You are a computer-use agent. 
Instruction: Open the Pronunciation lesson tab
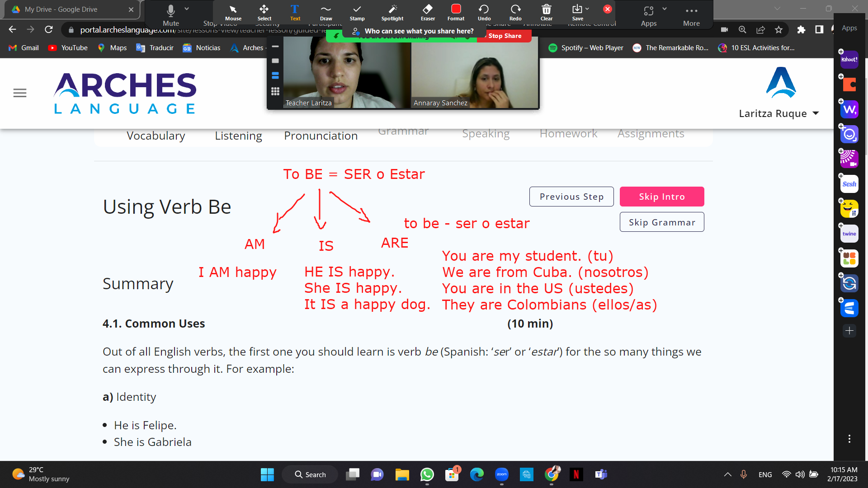[x=321, y=136]
